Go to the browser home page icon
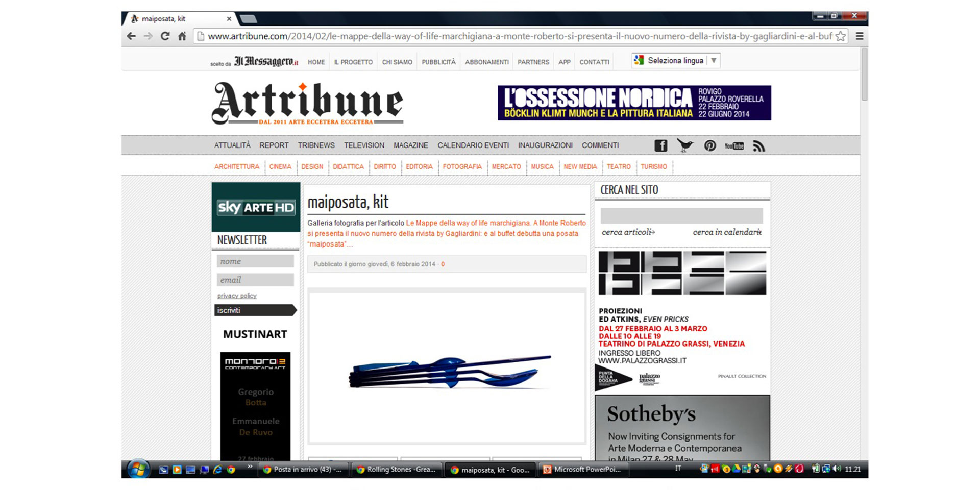This screenshot has height=490, width=980. [x=182, y=36]
